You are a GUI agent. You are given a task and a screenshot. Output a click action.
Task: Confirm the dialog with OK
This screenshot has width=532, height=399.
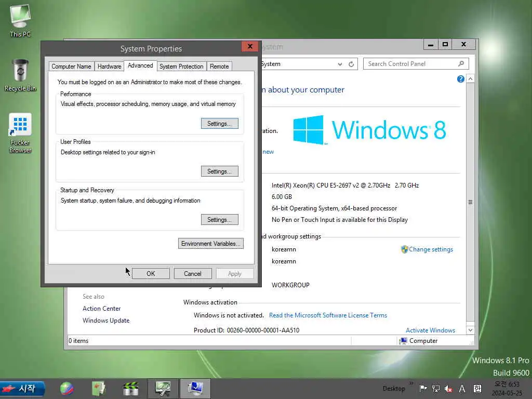point(151,273)
